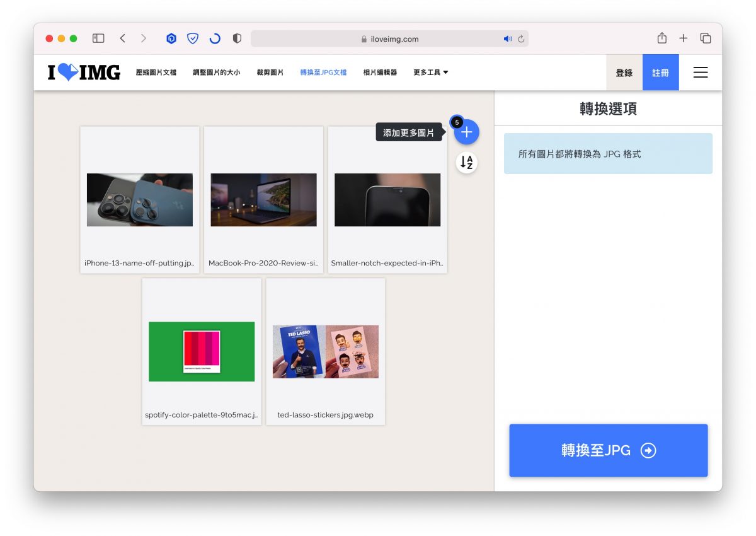Select iPhone-13-name-off-putting image thumbnail
The width and height of the screenshot is (756, 536).
click(140, 200)
